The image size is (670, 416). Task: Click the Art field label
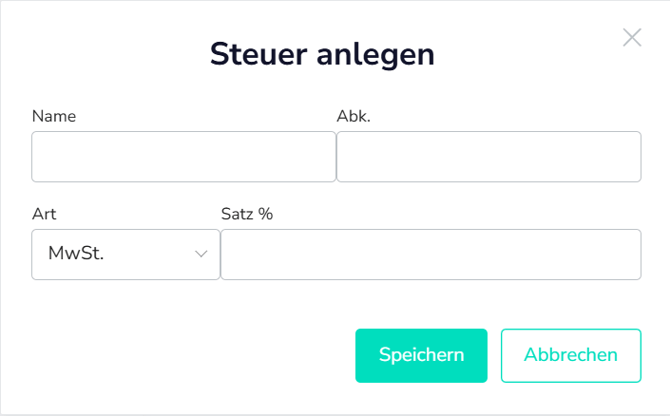44,213
